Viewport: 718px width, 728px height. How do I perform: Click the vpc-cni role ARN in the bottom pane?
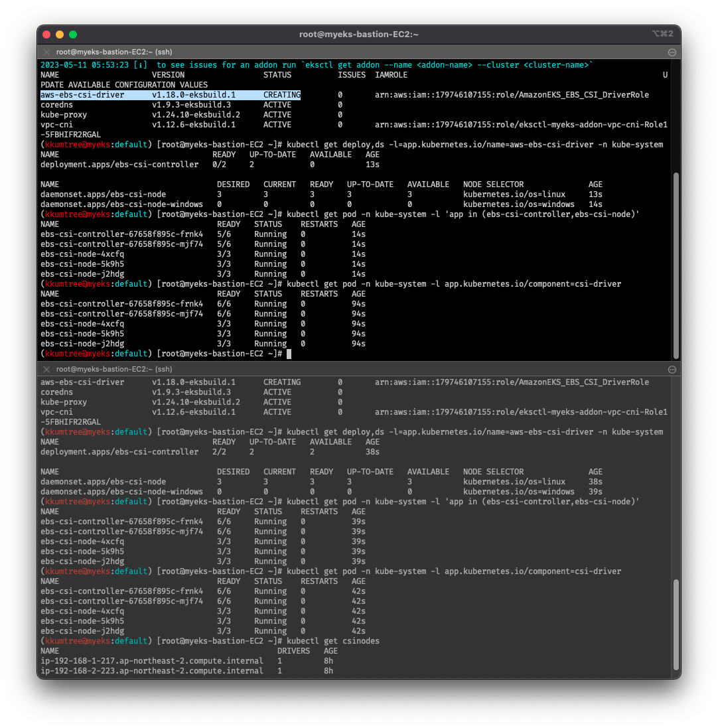click(521, 412)
